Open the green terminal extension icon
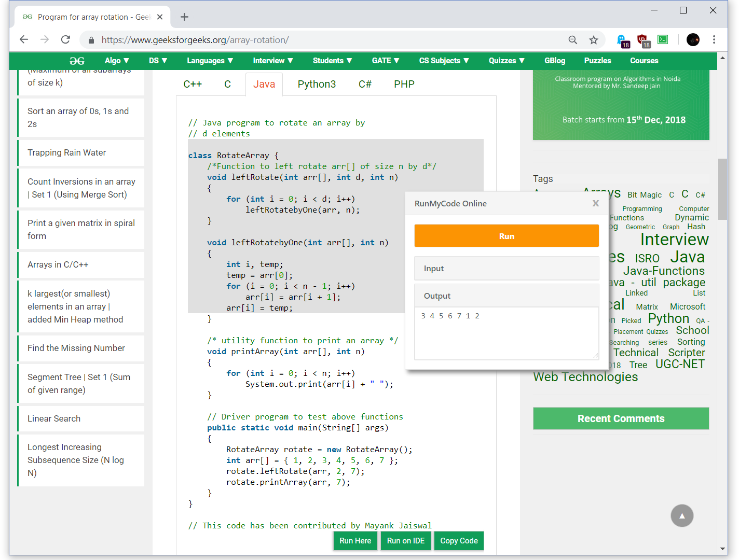This screenshot has width=739, height=560. tap(663, 39)
